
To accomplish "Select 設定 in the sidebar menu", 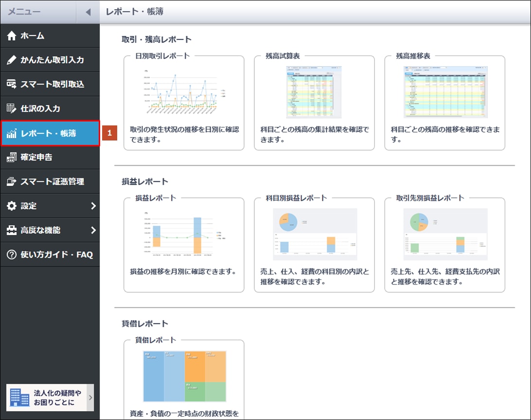I will 28,206.
